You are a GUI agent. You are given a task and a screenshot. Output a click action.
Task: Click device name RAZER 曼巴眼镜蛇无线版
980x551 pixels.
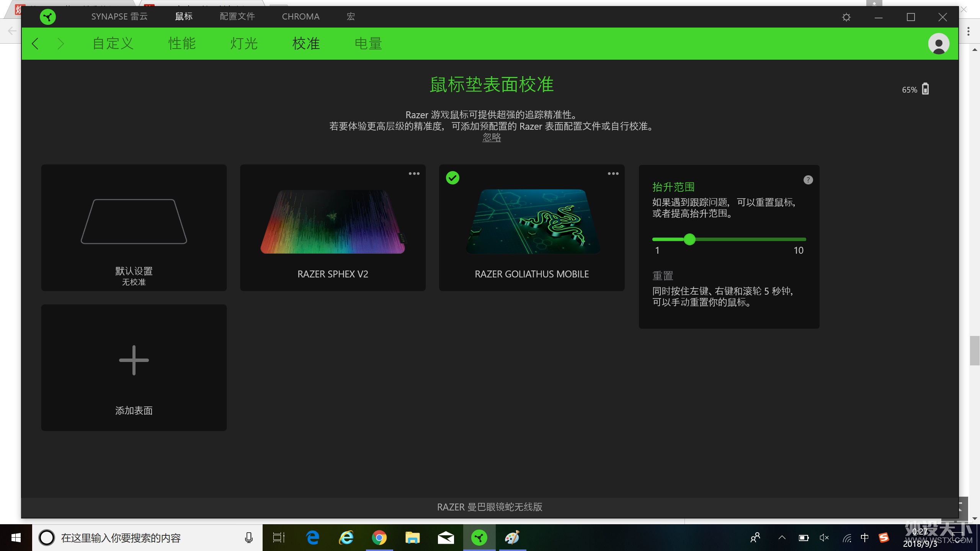click(x=490, y=507)
